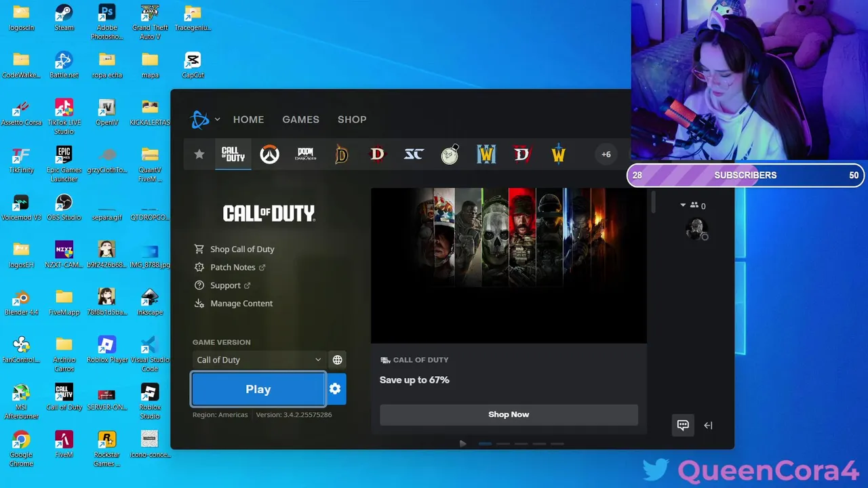Click the Battle.net desktop shortcut

coord(64,66)
